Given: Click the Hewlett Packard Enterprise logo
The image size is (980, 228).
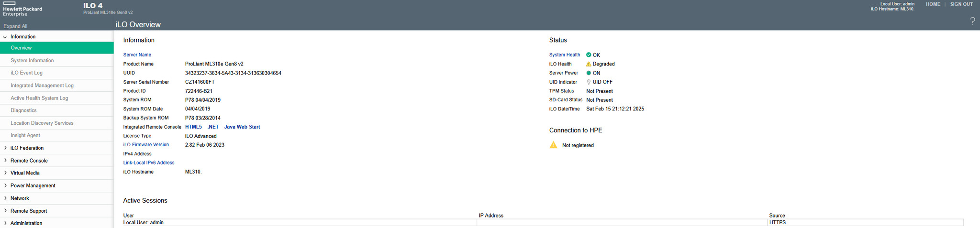Looking at the screenshot, I should point(22,9).
